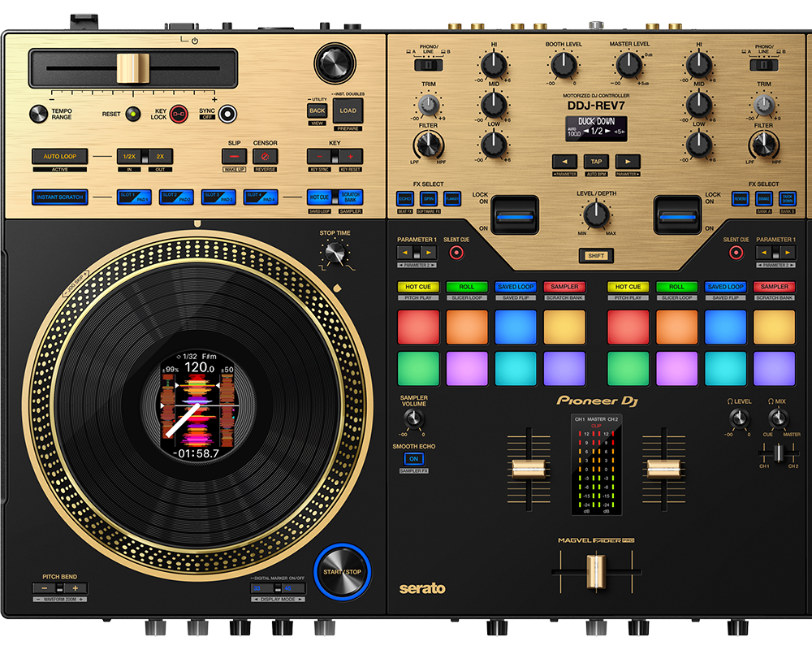Click the browse rotary selector knob
This screenshot has width=812, height=650.
point(335,63)
